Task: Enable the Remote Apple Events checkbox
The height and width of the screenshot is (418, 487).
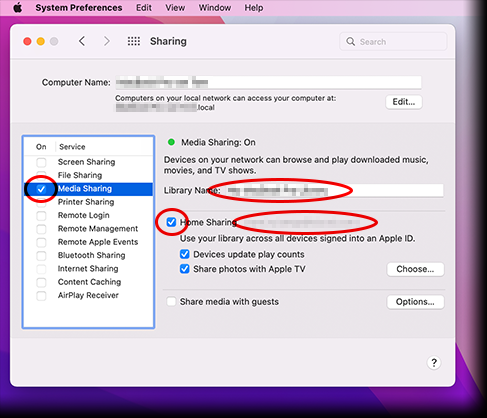Action: click(41, 242)
